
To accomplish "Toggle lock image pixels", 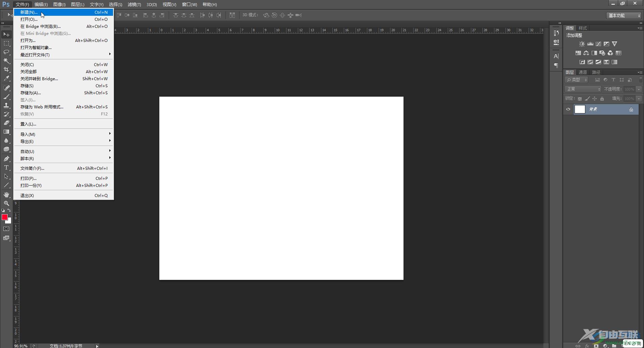I will point(587,99).
